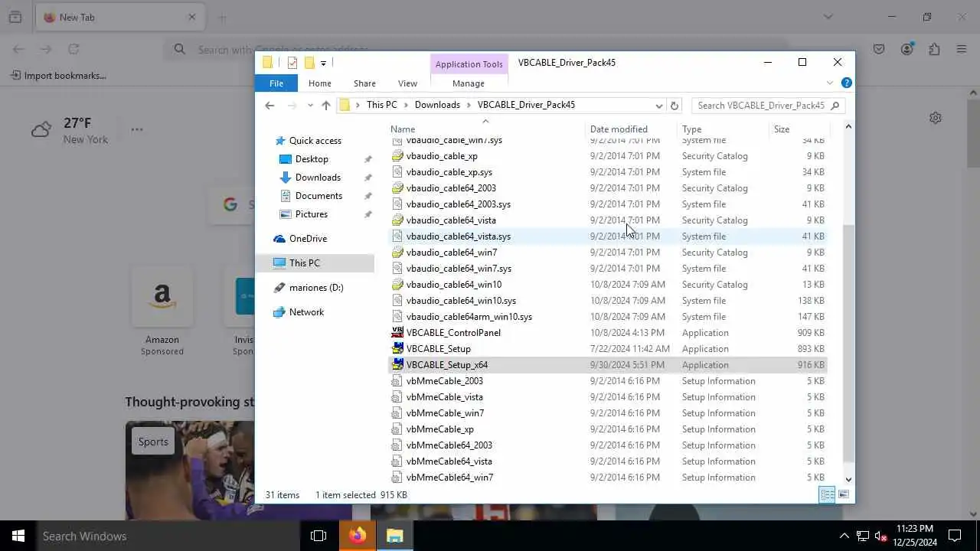Open Firefox from the taskbar
The image size is (980, 551).
point(358,536)
